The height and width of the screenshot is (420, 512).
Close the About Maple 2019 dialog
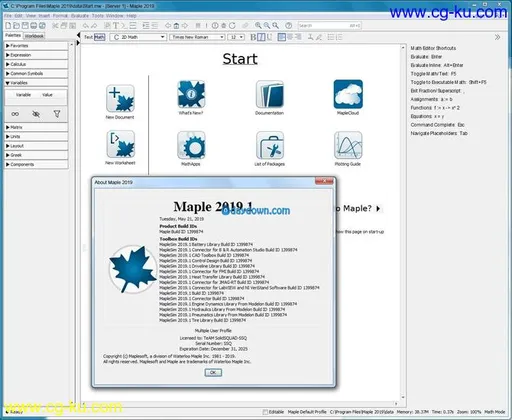tap(324, 181)
